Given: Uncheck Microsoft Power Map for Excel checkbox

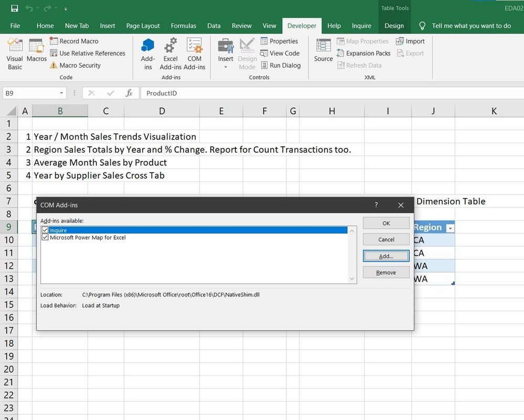Looking at the screenshot, I should point(45,237).
